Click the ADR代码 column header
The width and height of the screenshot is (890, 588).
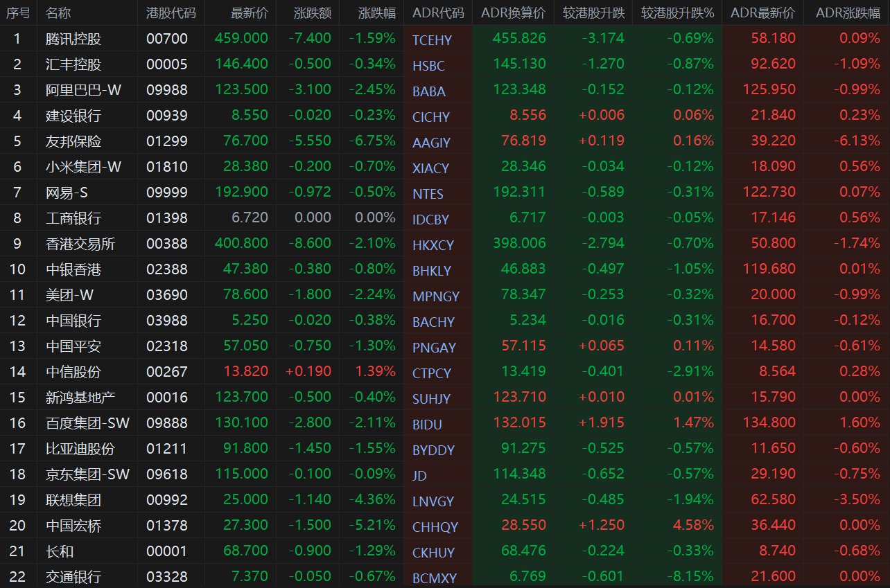(438, 13)
